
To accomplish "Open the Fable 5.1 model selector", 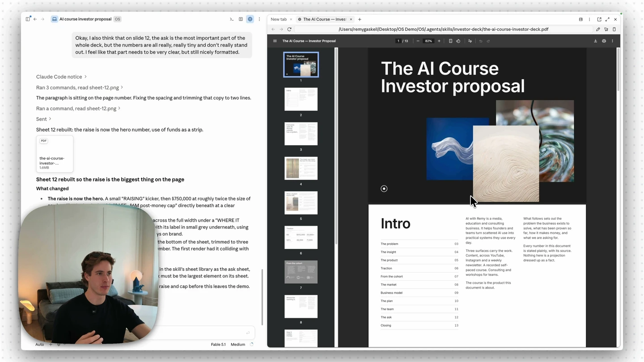I will click(218, 345).
